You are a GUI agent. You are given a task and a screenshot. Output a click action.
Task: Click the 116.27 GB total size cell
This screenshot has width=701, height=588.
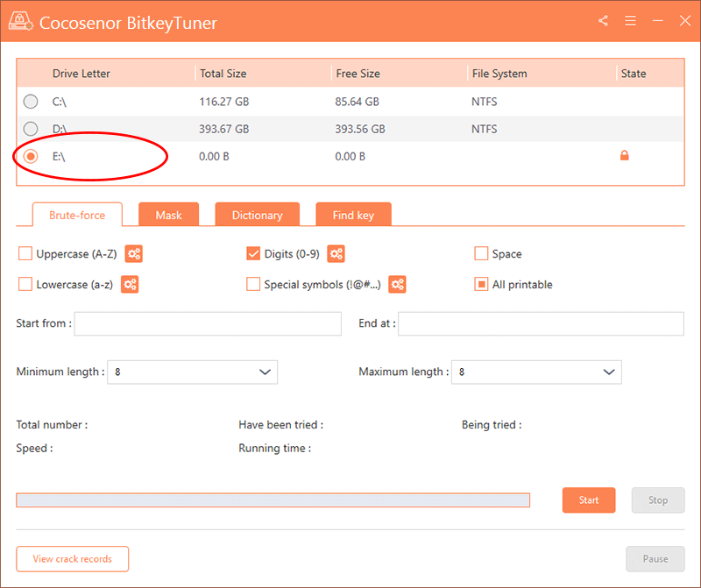224,102
